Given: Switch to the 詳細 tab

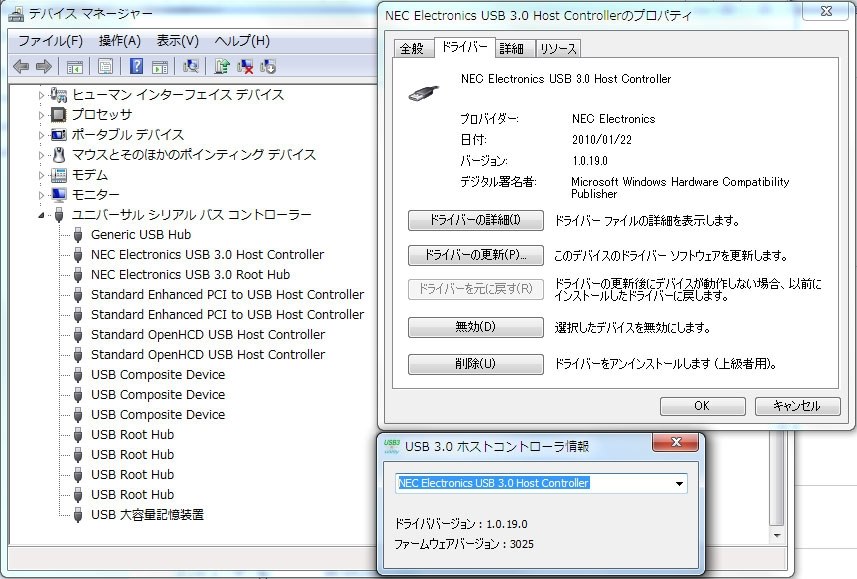Looking at the screenshot, I should click(513, 49).
